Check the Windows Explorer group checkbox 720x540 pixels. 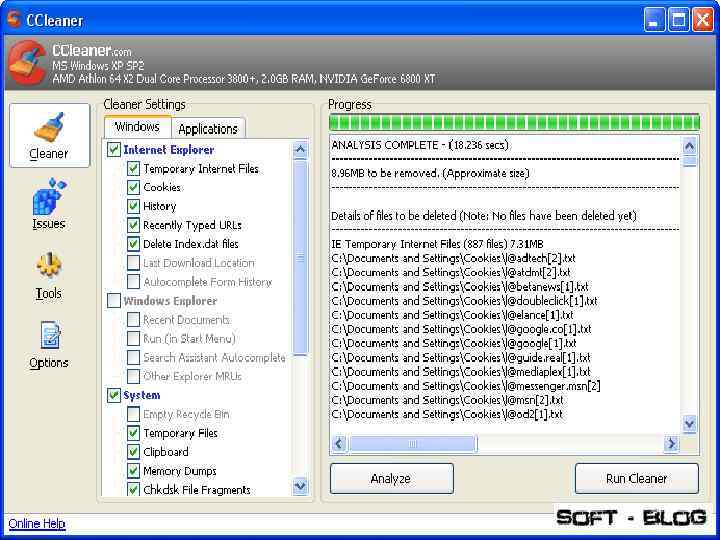113,301
